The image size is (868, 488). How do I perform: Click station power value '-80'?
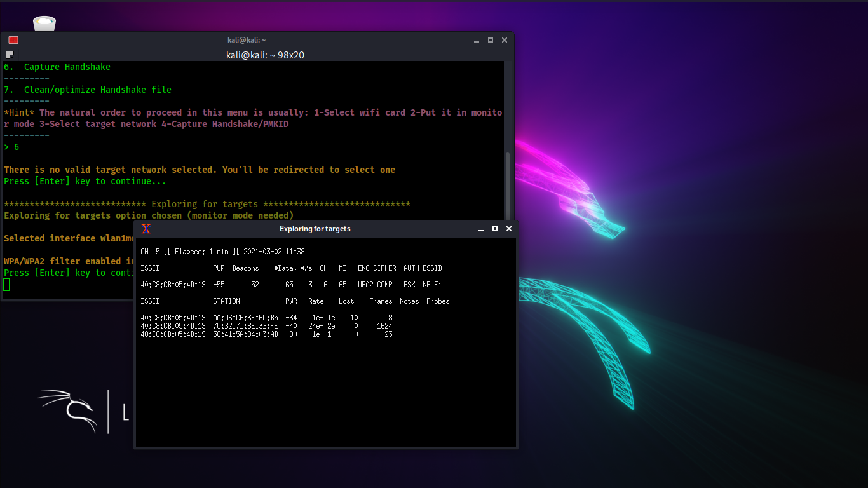292,334
